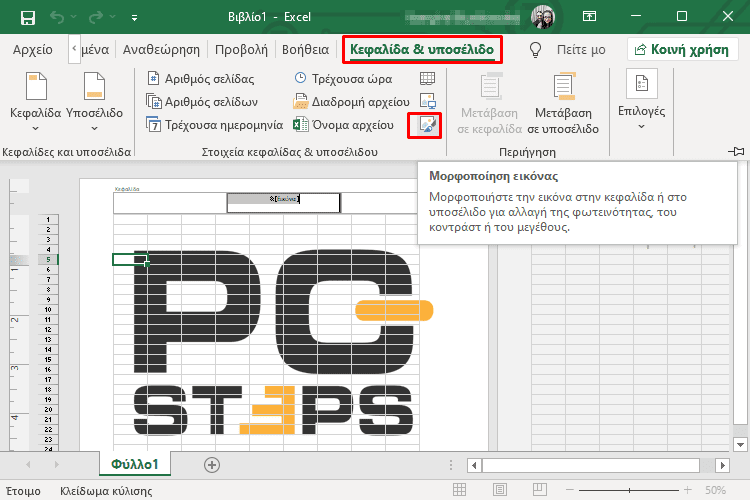This screenshot has height=500, width=750.
Task: Open the Επιλογές options dropdown
Action: pos(641,100)
